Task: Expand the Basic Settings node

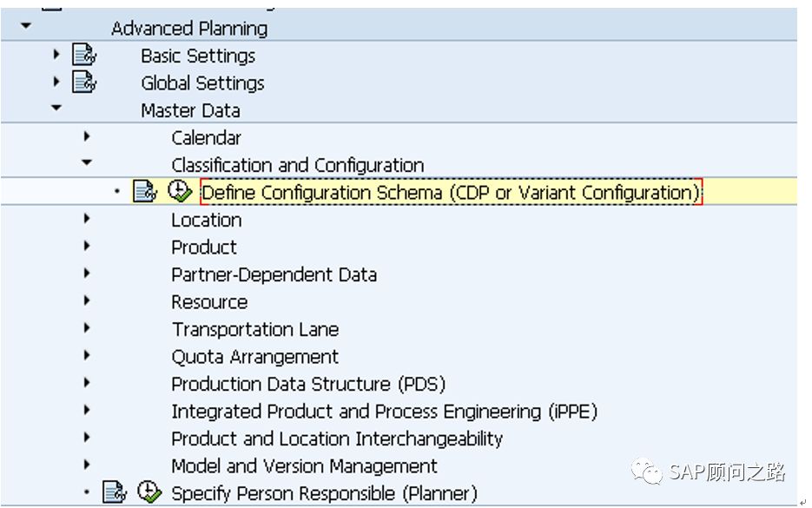Action: (x=56, y=56)
